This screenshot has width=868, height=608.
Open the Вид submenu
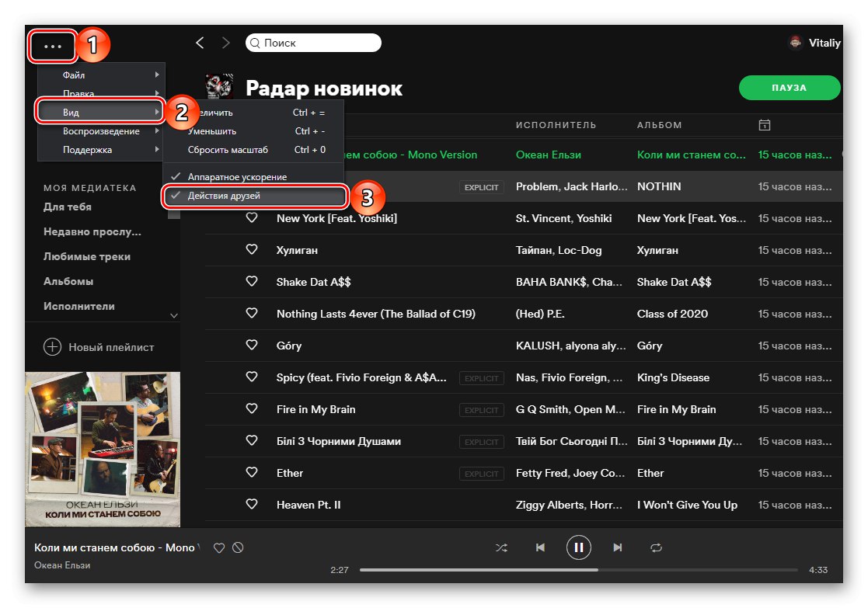[x=100, y=112]
